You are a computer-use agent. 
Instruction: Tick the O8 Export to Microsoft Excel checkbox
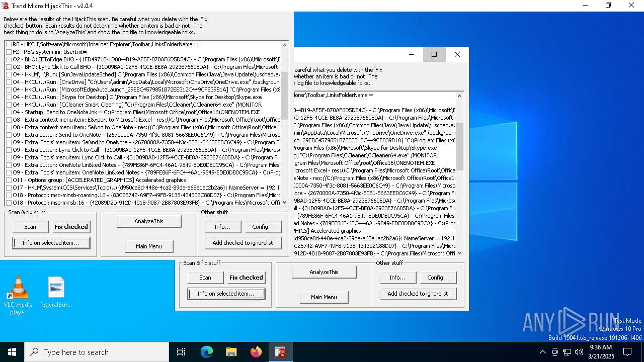pyautogui.click(x=9, y=120)
